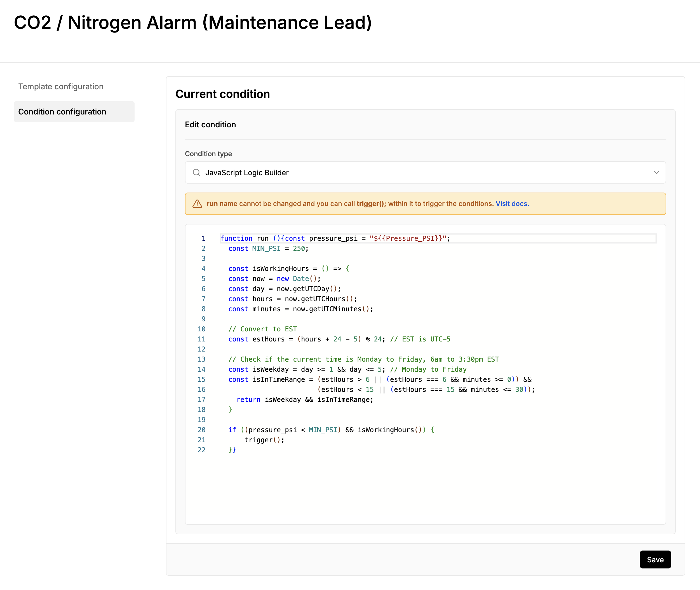Viewport: 700px width, 590px height.
Task: Click the 'const isWeekday' code line
Action: [347, 369]
